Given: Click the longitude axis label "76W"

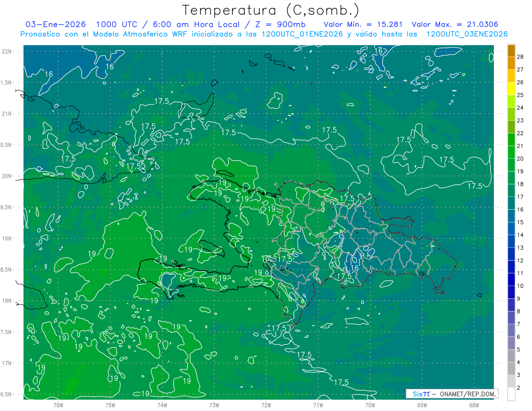Looking at the screenshot, I should coord(58,404).
